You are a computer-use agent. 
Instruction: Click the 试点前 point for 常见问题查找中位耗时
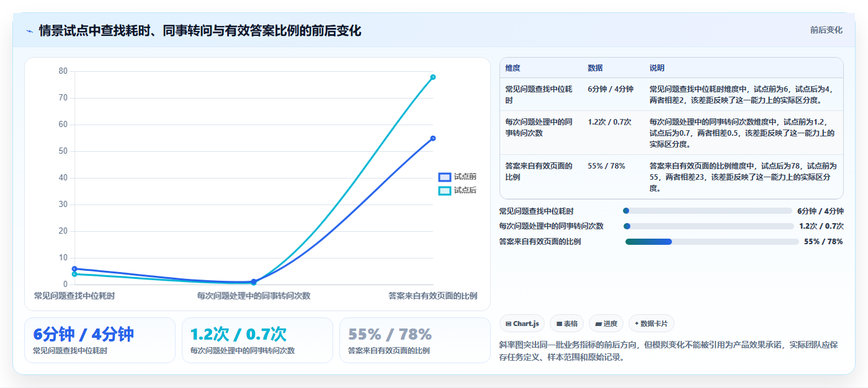(74, 268)
